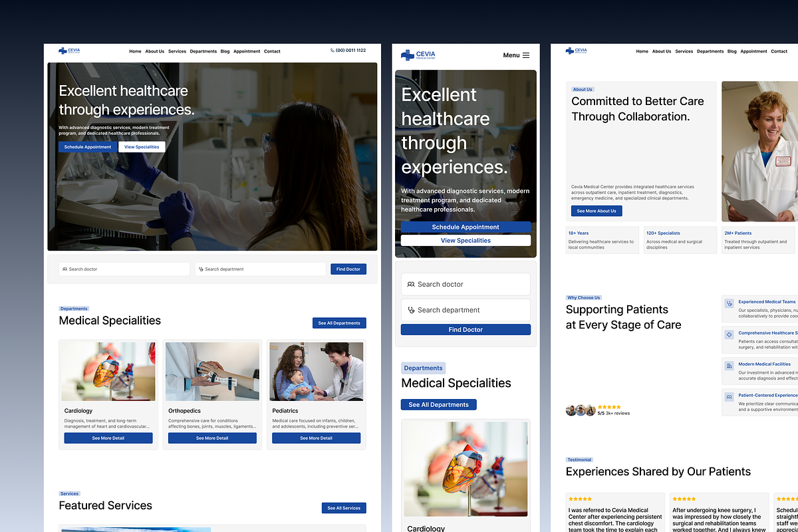The width and height of the screenshot is (798, 532).
Task: Click the stars on the knee surgery testimonial
Action: coord(684,499)
